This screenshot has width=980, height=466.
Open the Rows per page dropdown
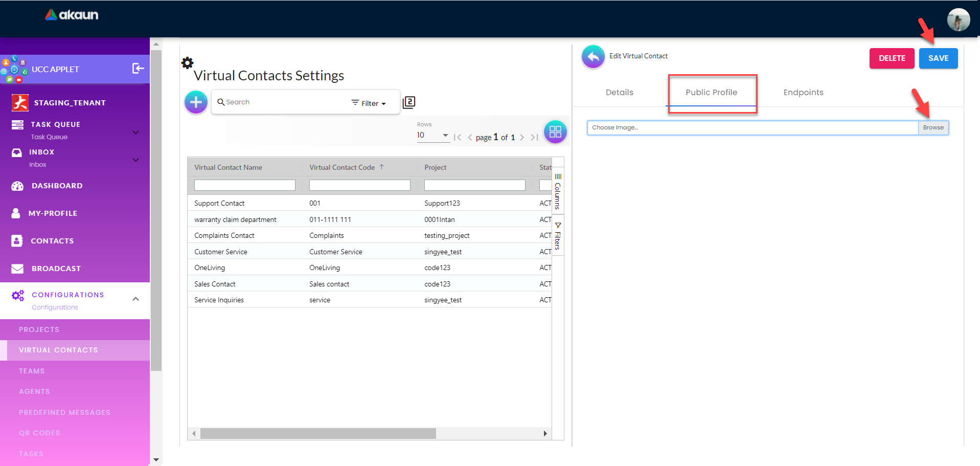[432, 136]
